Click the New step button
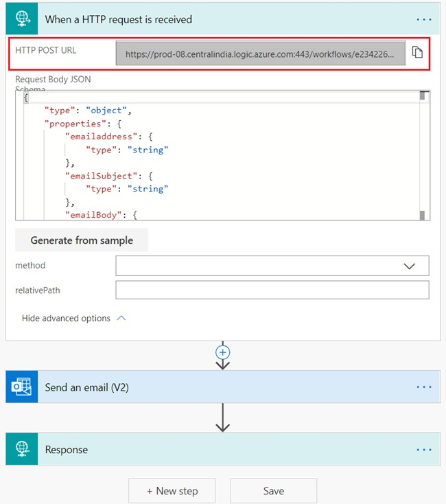 click(172, 491)
